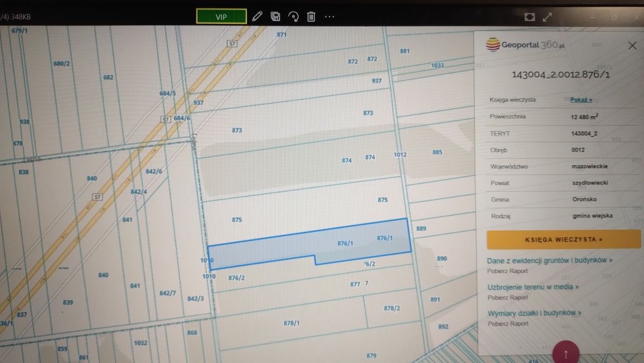644x363 pixels.
Task: Select the pencil edit icon
Action: (257, 17)
